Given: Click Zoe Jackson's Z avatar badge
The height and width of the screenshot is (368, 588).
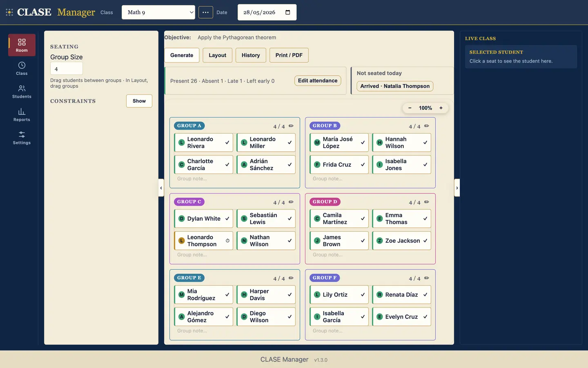Looking at the screenshot, I should [x=379, y=241].
